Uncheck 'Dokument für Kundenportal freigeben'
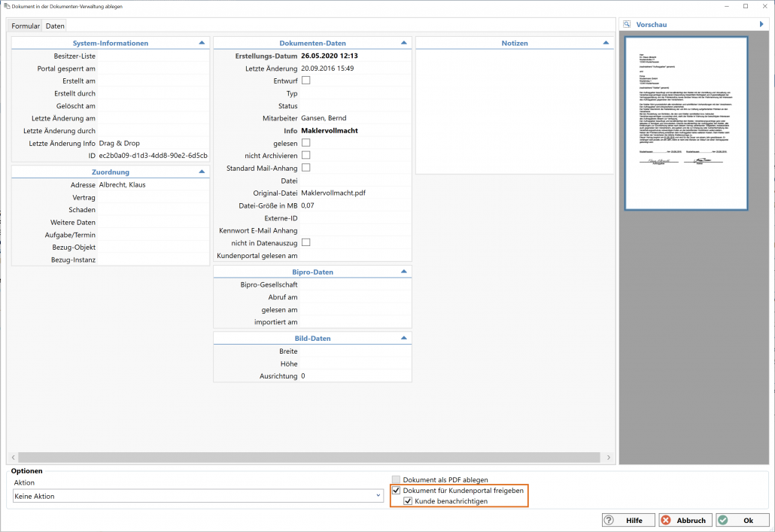The width and height of the screenshot is (775, 532). 397,491
